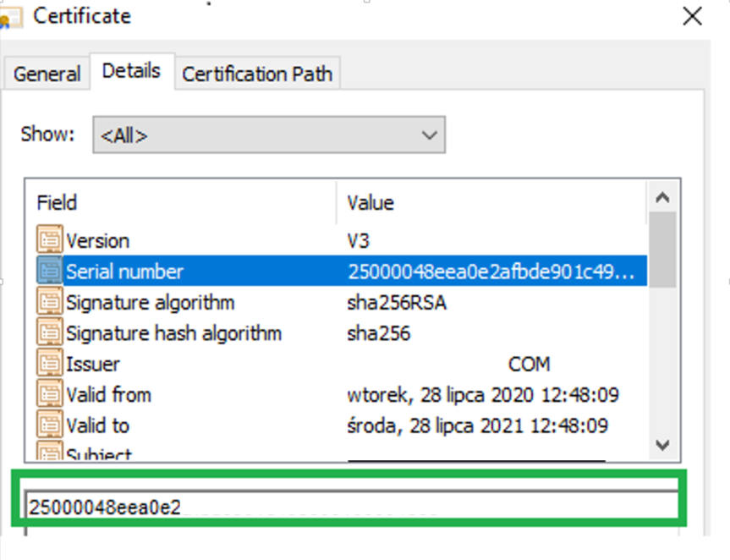
Task: Click the Issuer field icon
Action: point(51,365)
